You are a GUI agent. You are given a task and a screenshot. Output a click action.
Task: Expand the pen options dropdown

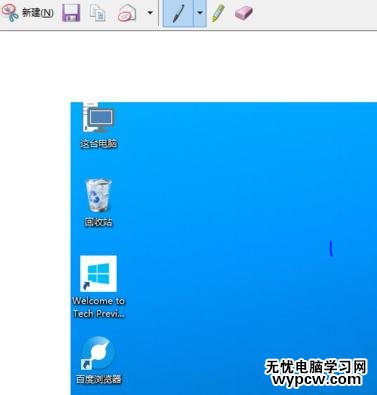[200, 13]
